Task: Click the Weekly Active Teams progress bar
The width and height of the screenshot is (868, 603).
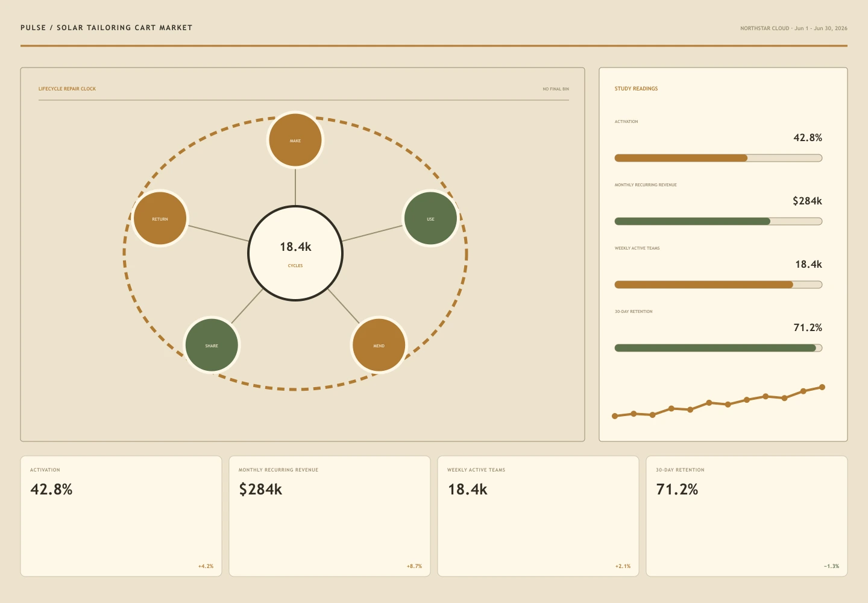Action: (x=719, y=285)
